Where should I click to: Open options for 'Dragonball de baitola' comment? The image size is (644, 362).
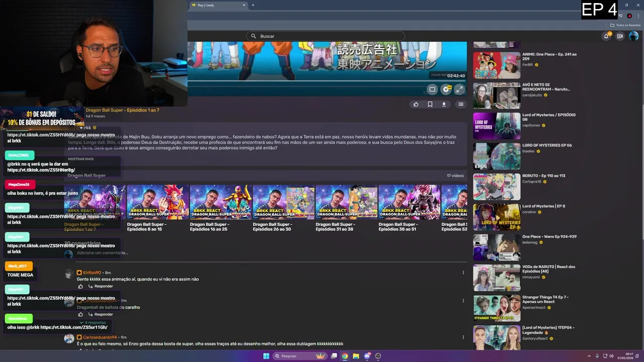click(463, 301)
